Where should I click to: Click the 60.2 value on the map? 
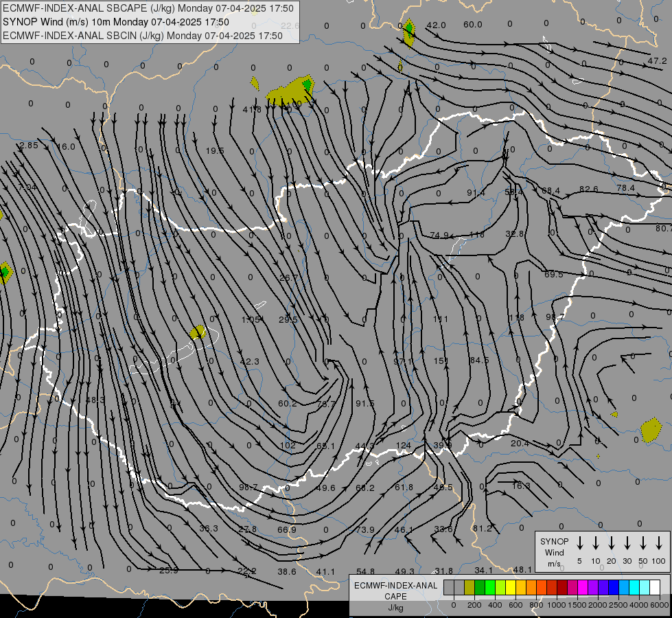[287, 403]
